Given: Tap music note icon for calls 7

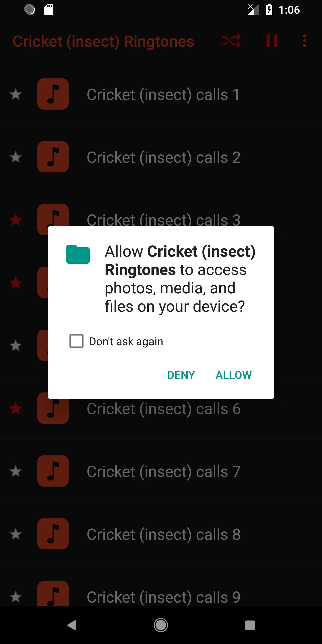Looking at the screenshot, I should [53, 471].
